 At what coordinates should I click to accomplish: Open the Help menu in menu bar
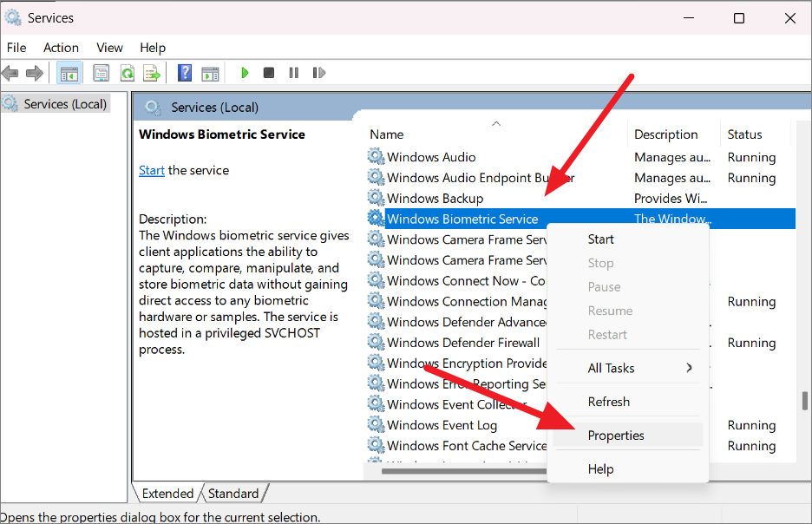pos(153,48)
